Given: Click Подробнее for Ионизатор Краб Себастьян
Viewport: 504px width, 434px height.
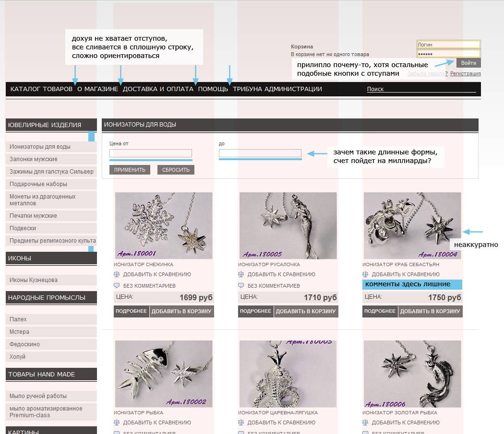Looking at the screenshot, I should tap(380, 311).
